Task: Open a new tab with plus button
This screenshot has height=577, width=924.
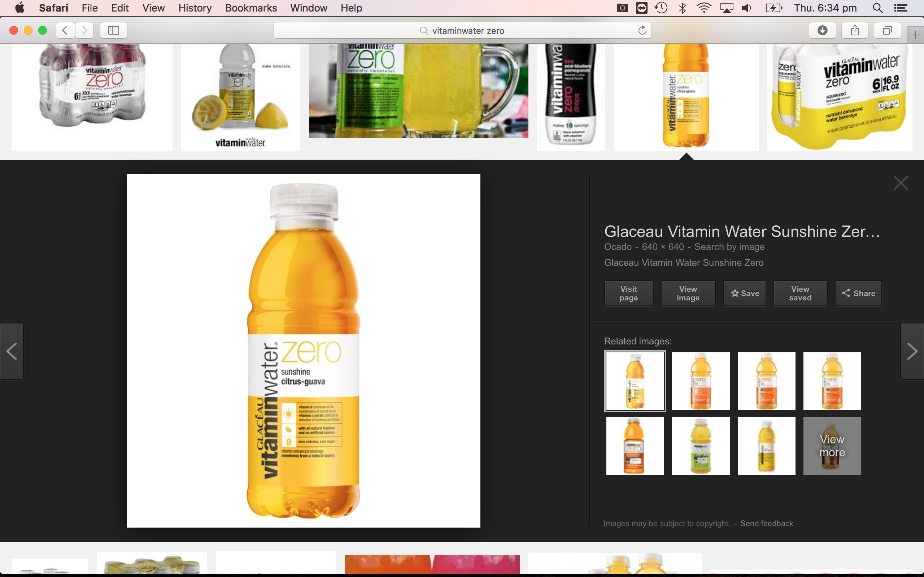Action: tap(915, 35)
